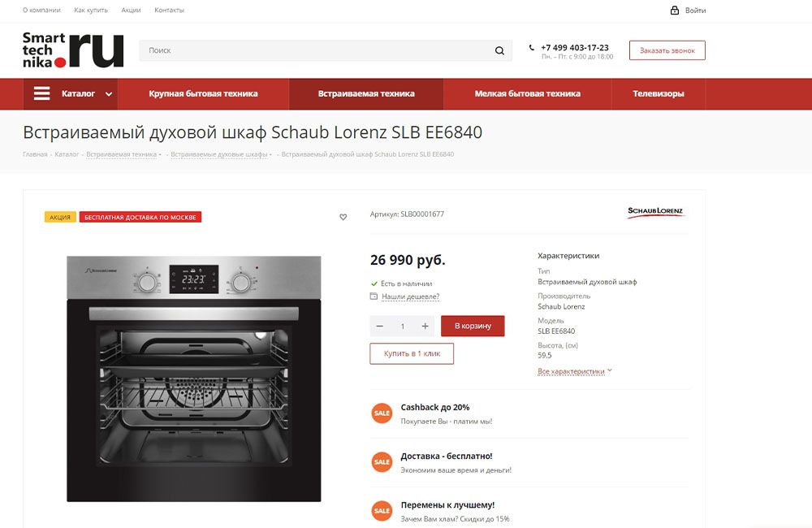Click the Нашли дешевле? link

[410, 297]
